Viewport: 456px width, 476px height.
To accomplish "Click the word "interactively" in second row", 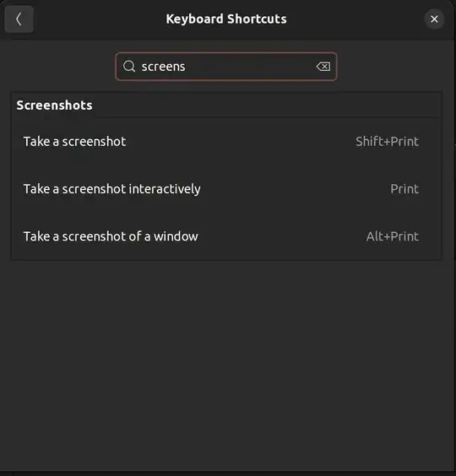I will point(165,189).
